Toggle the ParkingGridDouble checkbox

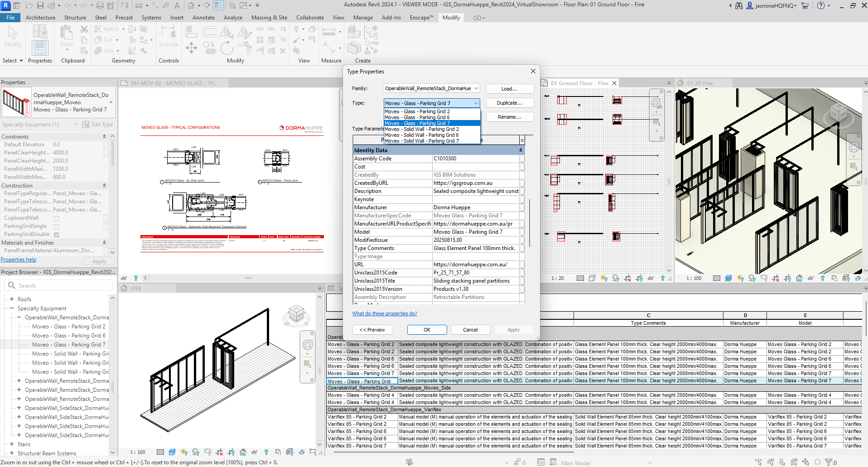pyautogui.click(x=57, y=235)
